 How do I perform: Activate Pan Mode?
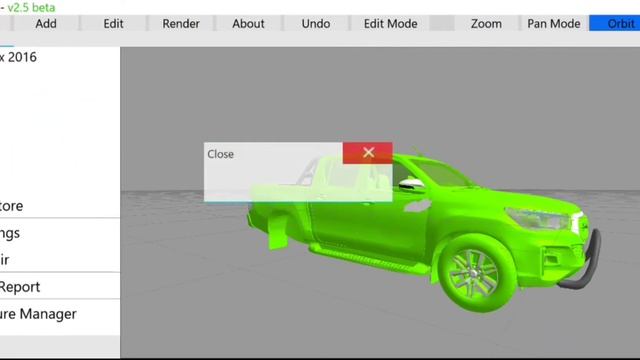tap(554, 24)
